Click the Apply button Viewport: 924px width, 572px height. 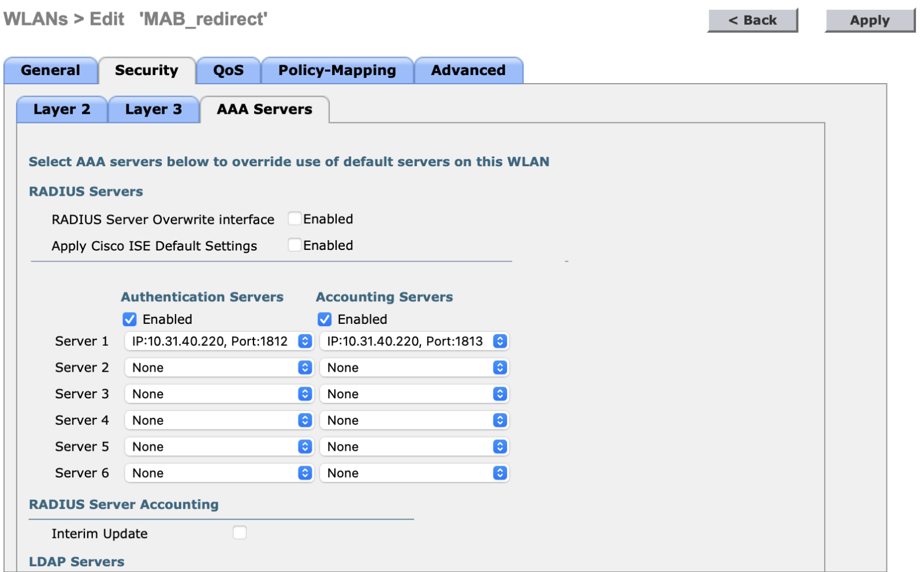[869, 20]
